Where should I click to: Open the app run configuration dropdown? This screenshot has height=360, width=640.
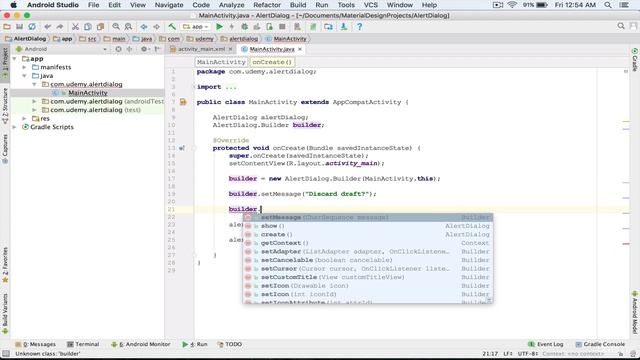point(196,27)
